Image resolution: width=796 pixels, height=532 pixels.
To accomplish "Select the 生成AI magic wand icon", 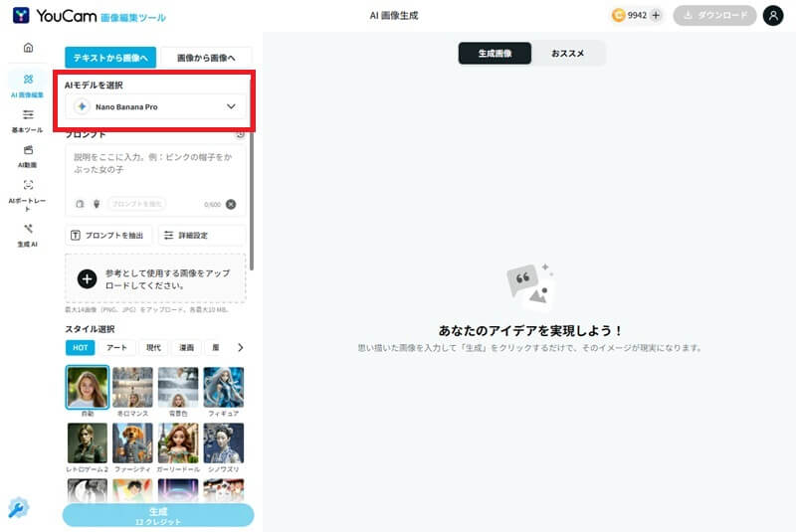I will click(27, 235).
